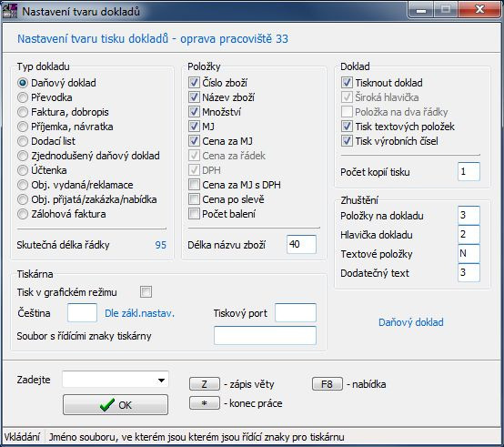This screenshot has height=447, width=504.
Task: Enable the Cena po slevě checkbox
Action: tap(194, 199)
